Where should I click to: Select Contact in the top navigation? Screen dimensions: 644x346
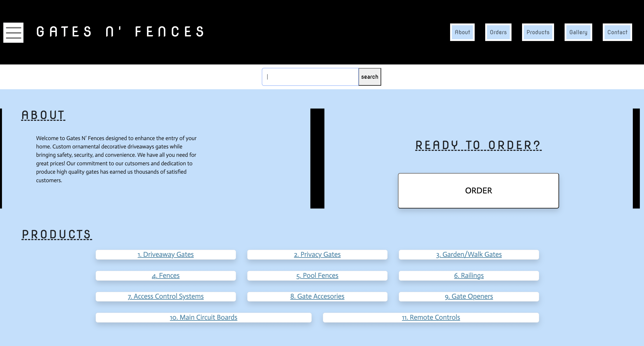tap(617, 32)
